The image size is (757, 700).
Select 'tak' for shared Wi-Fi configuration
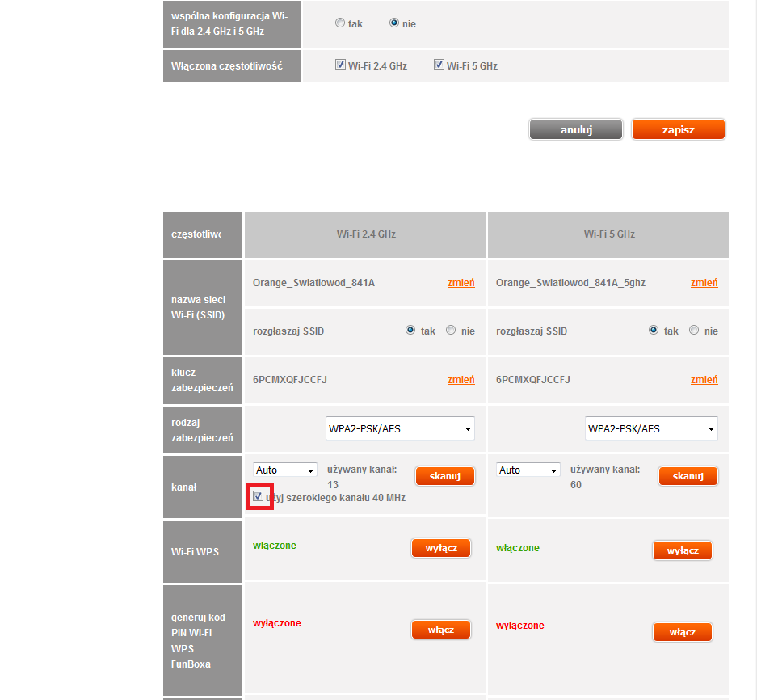coord(340,23)
